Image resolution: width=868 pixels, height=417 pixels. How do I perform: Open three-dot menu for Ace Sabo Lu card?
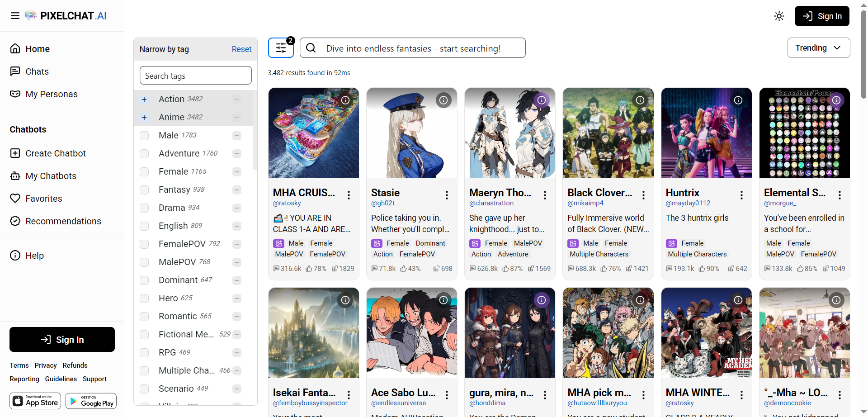tap(447, 395)
